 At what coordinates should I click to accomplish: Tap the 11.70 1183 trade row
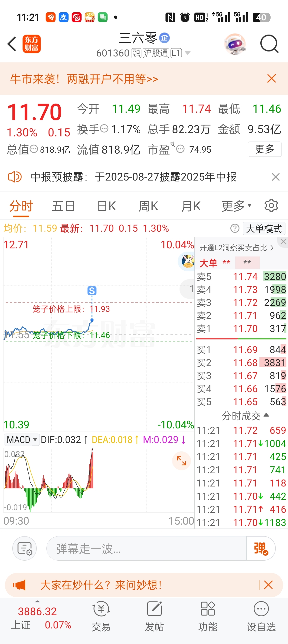pos(241,522)
